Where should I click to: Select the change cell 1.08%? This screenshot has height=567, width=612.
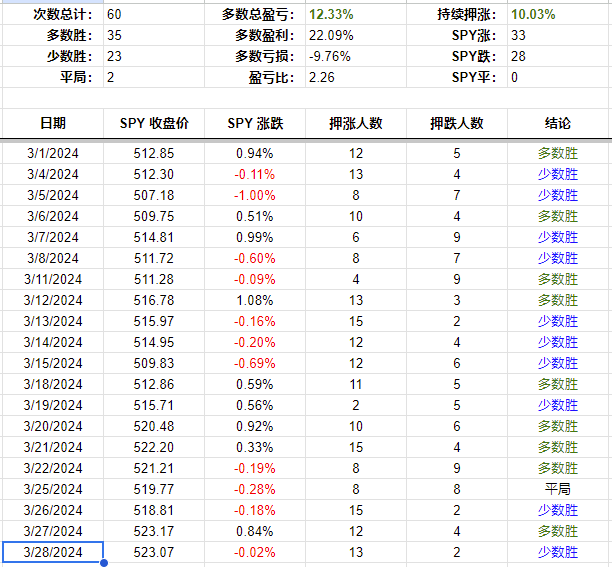tap(255, 300)
